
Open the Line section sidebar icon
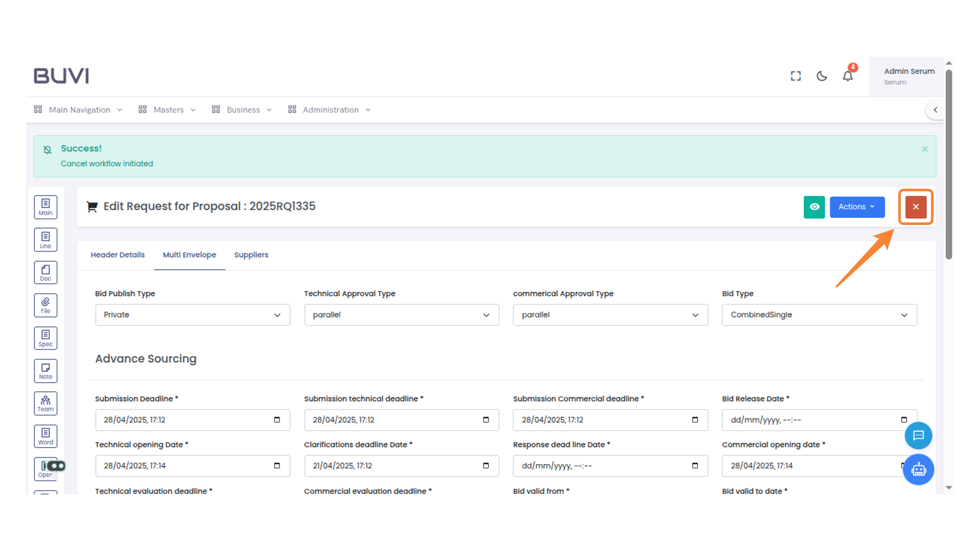(45, 239)
